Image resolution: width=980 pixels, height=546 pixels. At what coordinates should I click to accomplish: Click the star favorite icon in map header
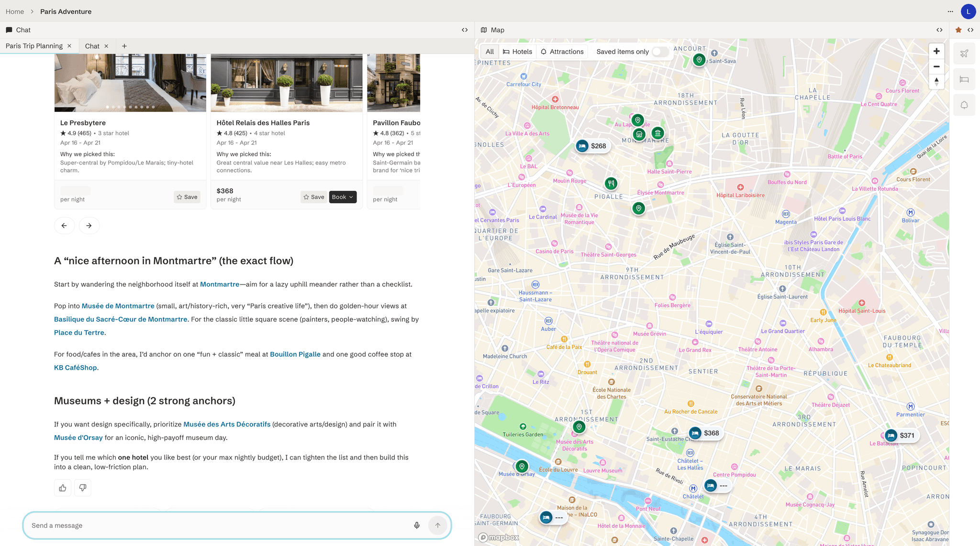[x=958, y=30]
